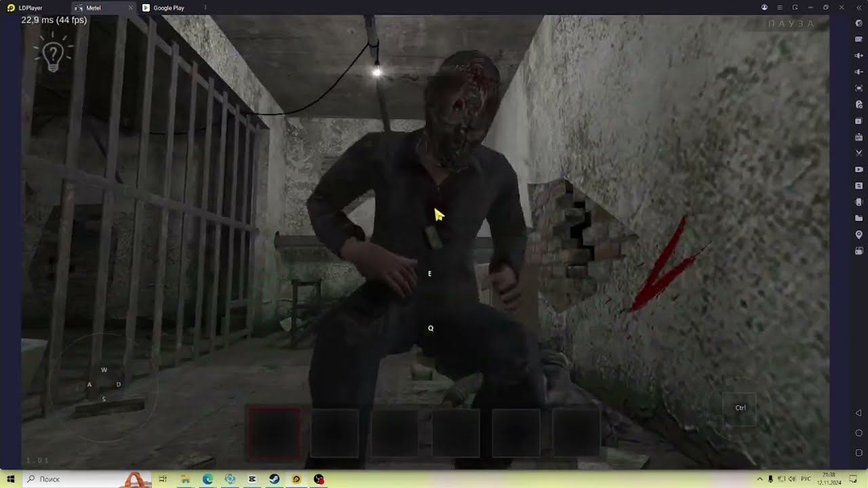Open keyboard mapping in LDPlayer sidebar
This screenshot has height=488, width=868.
[x=859, y=39]
